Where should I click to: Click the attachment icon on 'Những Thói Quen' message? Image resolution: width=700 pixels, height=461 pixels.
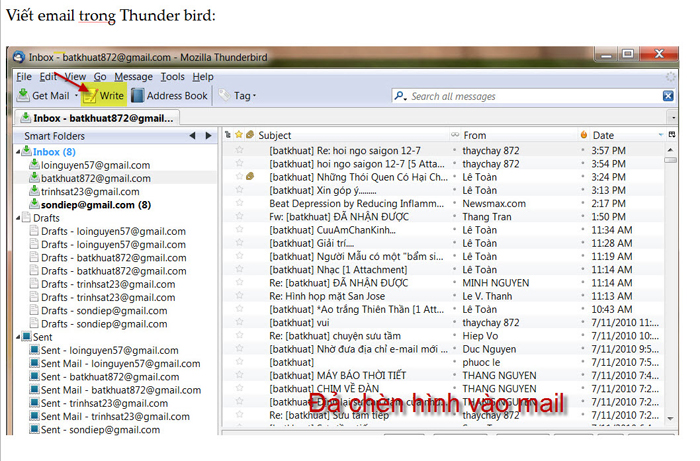pos(250,176)
